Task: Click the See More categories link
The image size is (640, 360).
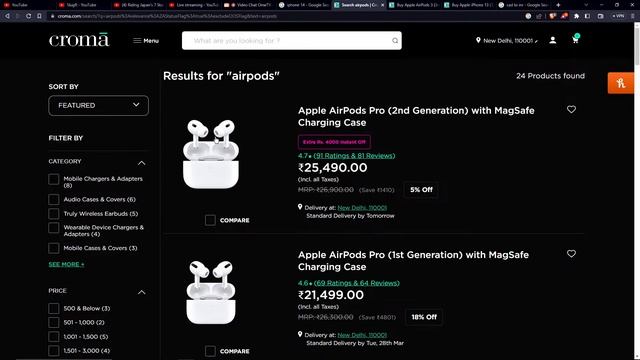Action: point(66,264)
